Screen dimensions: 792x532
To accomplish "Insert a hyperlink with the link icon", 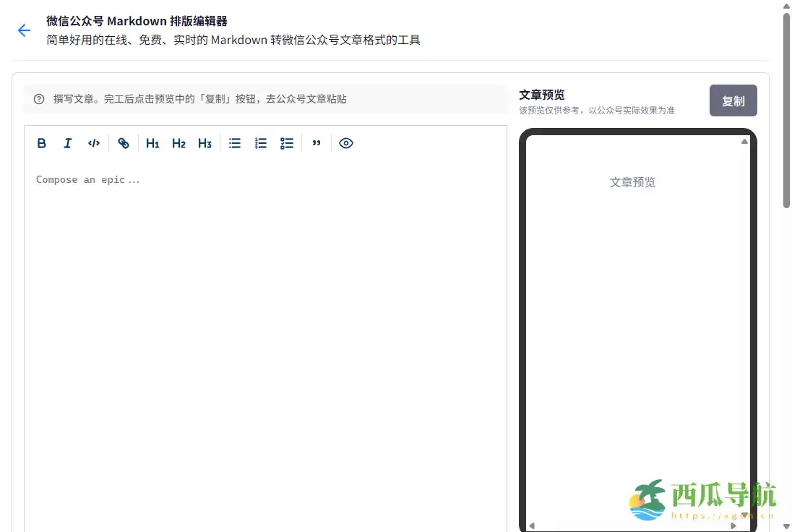I will [123, 143].
